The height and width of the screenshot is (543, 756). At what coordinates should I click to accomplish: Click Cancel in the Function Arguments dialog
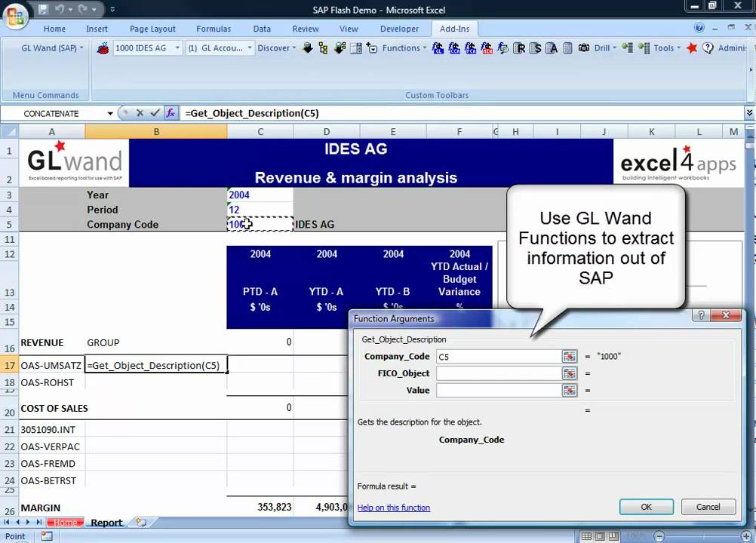[x=708, y=507]
